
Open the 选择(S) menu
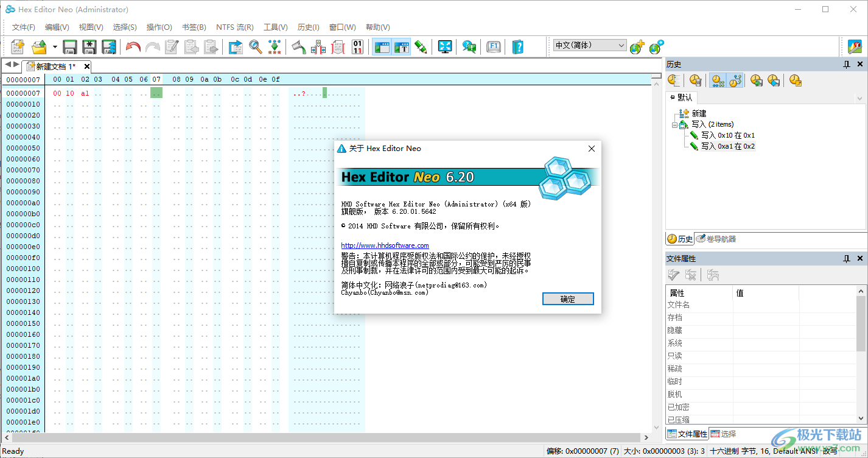tap(125, 27)
